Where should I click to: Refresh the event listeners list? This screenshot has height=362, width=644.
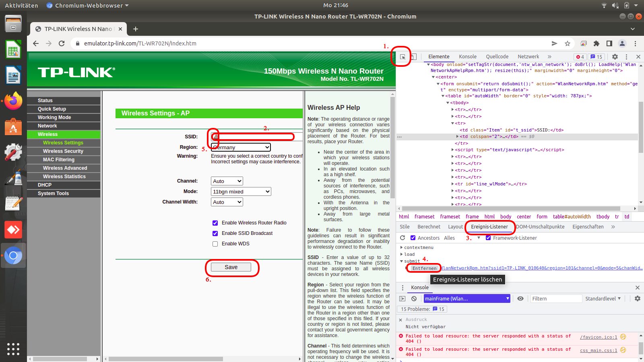tap(402, 238)
